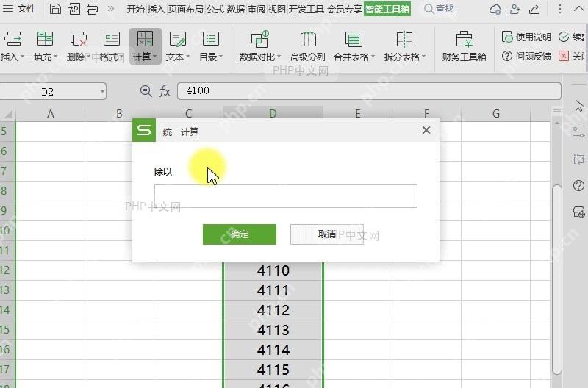Click the vertical scrollbar thumb
588x388 pixels.
coord(557,279)
